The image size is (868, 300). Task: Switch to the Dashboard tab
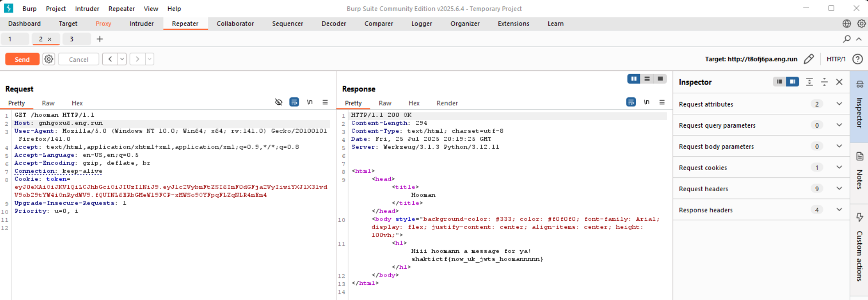pos(24,24)
